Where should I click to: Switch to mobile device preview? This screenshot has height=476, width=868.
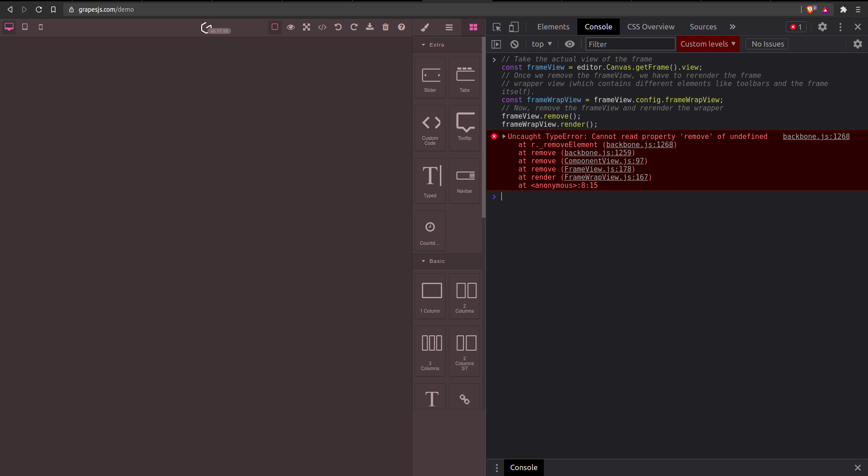[41, 27]
